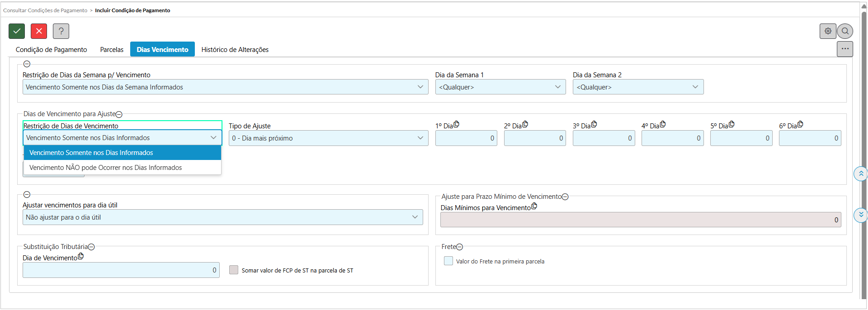Click the magnifying glass search icon
Screen dimensions: 868x310
pos(845,31)
